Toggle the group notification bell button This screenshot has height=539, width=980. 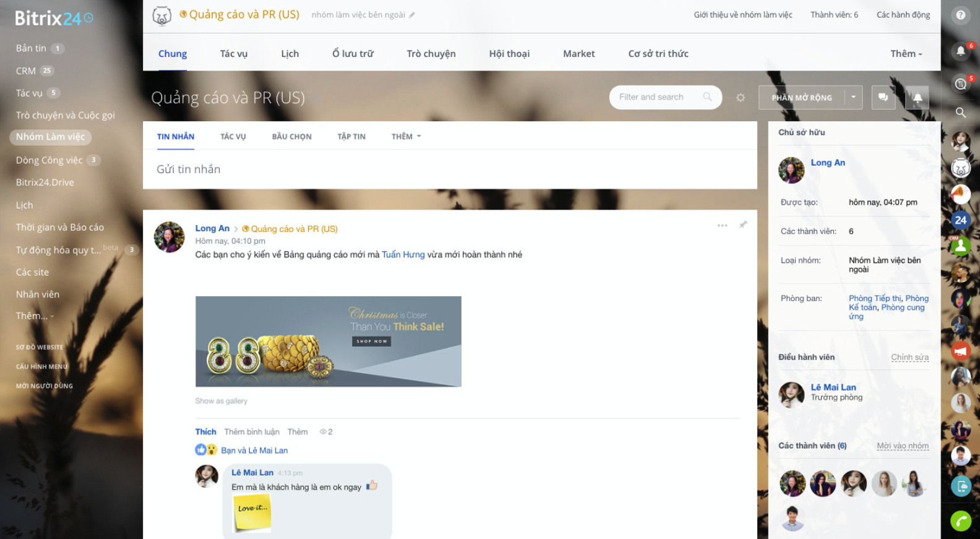917,98
